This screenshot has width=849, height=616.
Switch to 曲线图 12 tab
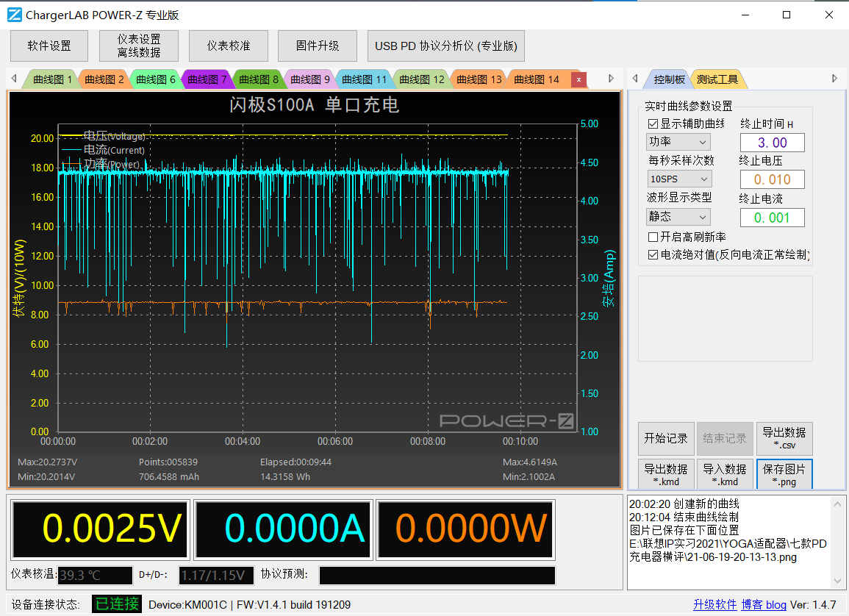(x=421, y=79)
